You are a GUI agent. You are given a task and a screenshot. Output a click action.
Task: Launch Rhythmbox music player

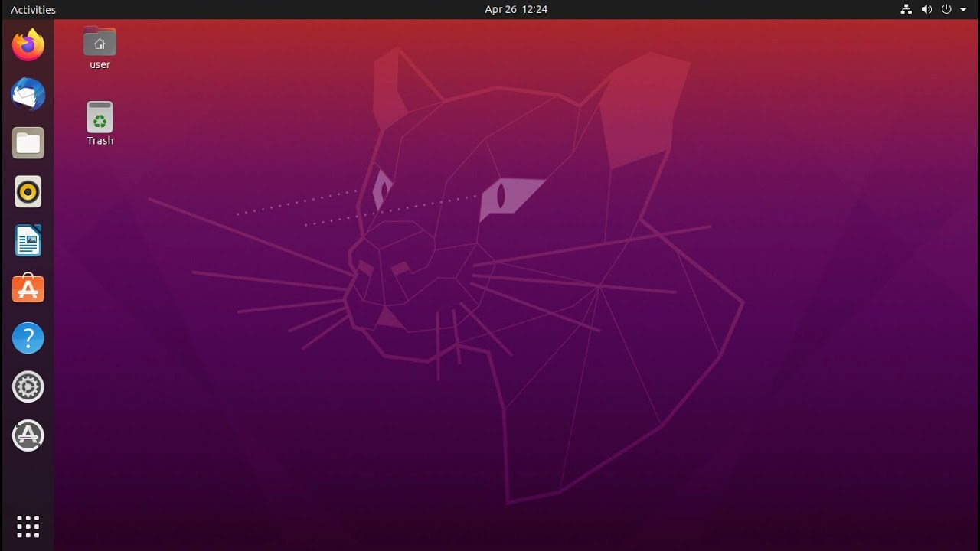pos(28,192)
